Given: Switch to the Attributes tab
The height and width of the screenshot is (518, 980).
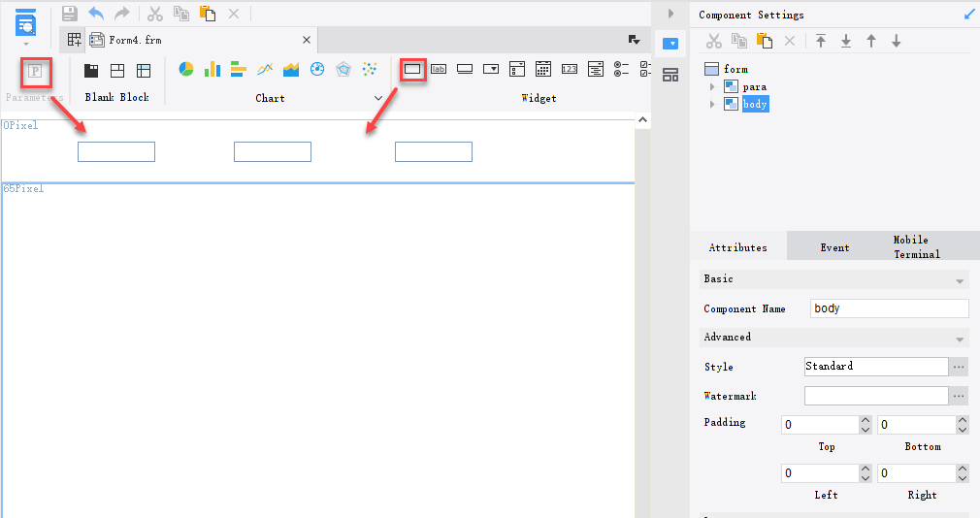Looking at the screenshot, I should click(x=738, y=247).
